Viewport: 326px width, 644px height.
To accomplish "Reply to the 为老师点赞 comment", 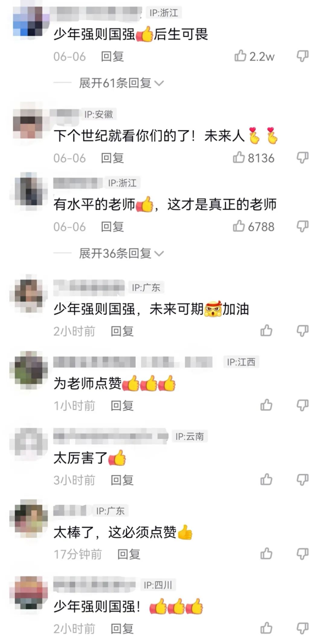I will click(x=122, y=406).
